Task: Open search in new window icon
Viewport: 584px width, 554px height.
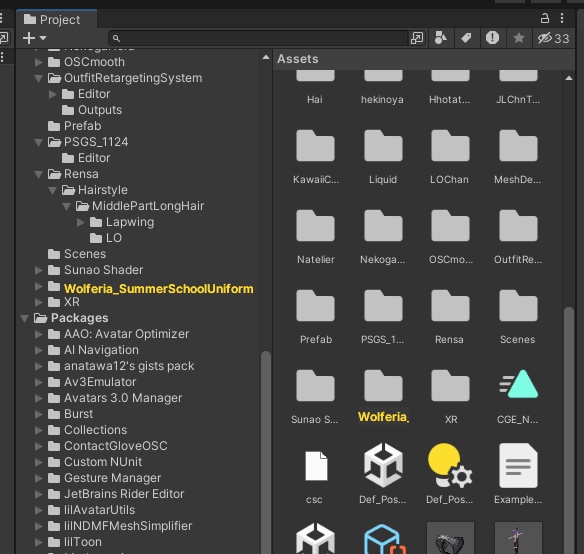Action: click(x=417, y=38)
